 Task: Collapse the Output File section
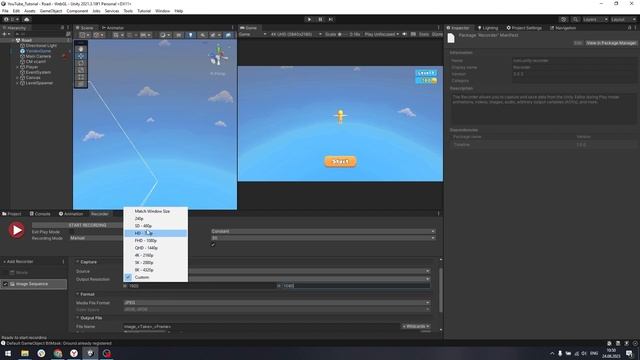[x=78, y=318]
